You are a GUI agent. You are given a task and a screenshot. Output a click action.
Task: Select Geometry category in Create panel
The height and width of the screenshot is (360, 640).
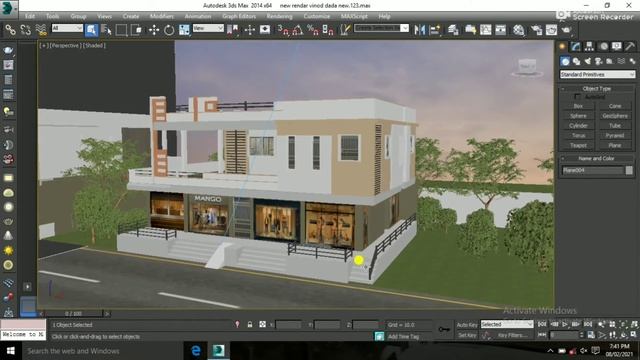(565, 61)
